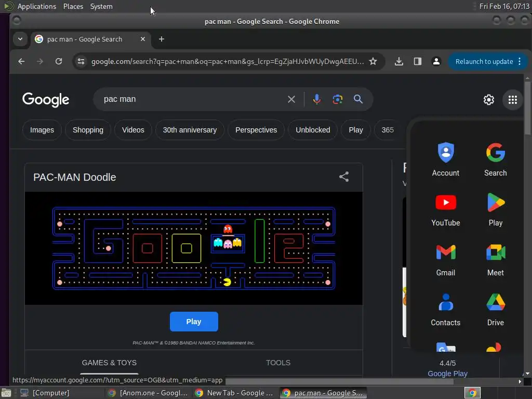The width and height of the screenshot is (532, 399).
Task: Open the tab search dropdown chevron
Action: 20,39
